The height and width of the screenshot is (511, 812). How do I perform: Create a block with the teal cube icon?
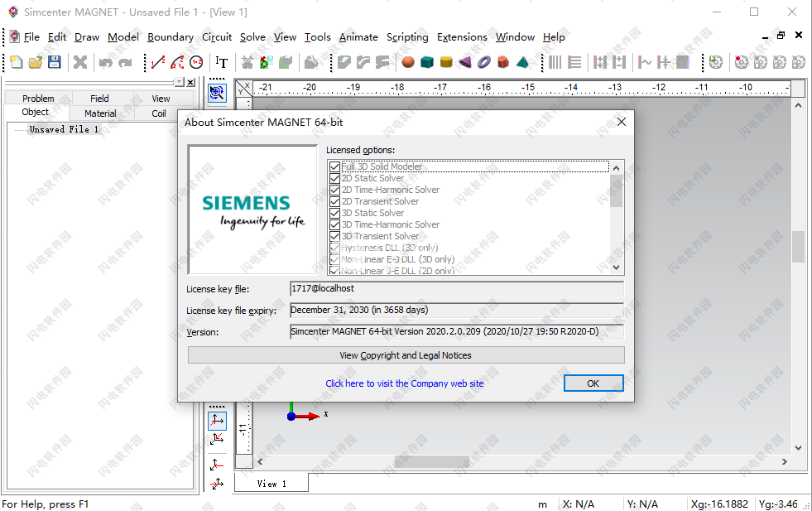(x=427, y=62)
